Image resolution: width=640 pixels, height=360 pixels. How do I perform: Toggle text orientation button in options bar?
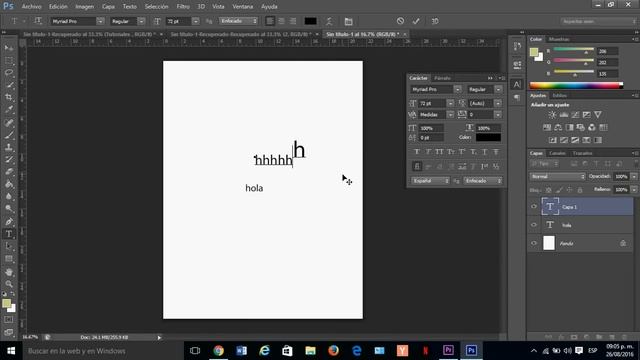38,21
